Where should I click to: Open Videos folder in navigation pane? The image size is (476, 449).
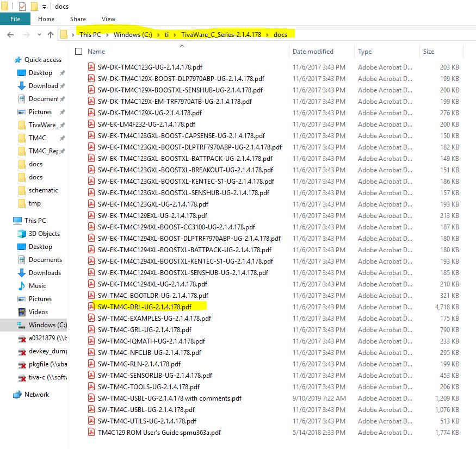pos(38,312)
